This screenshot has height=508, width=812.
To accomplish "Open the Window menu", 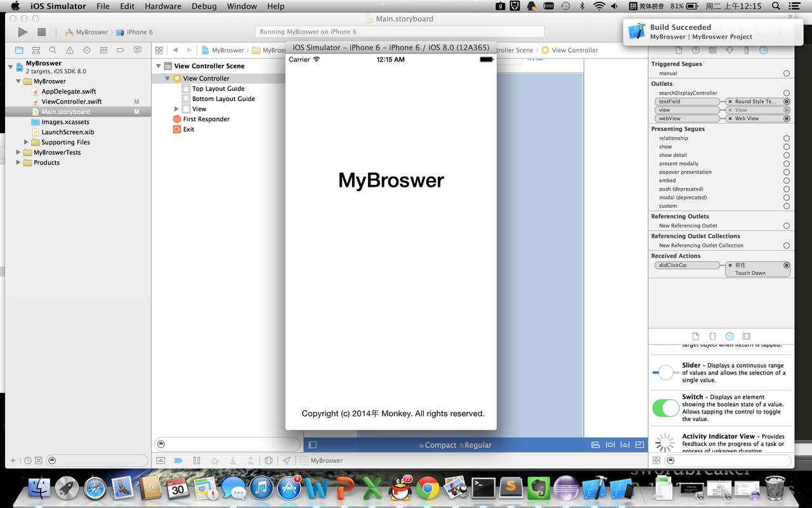I will click(242, 6).
